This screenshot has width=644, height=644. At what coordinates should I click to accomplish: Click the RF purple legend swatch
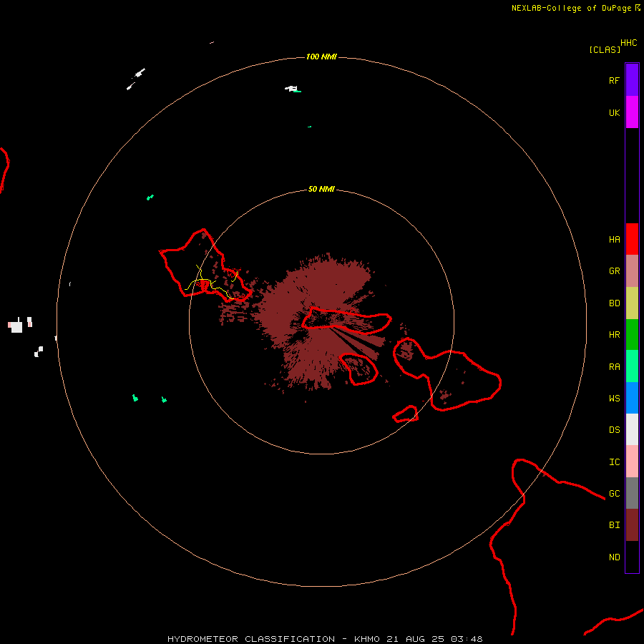(x=632, y=79)
